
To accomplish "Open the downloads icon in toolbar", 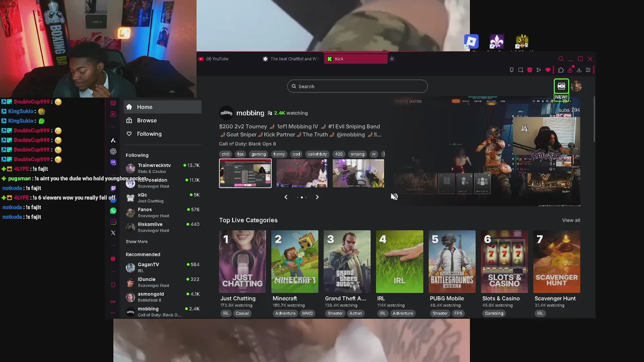I will [x=579, y=70].
